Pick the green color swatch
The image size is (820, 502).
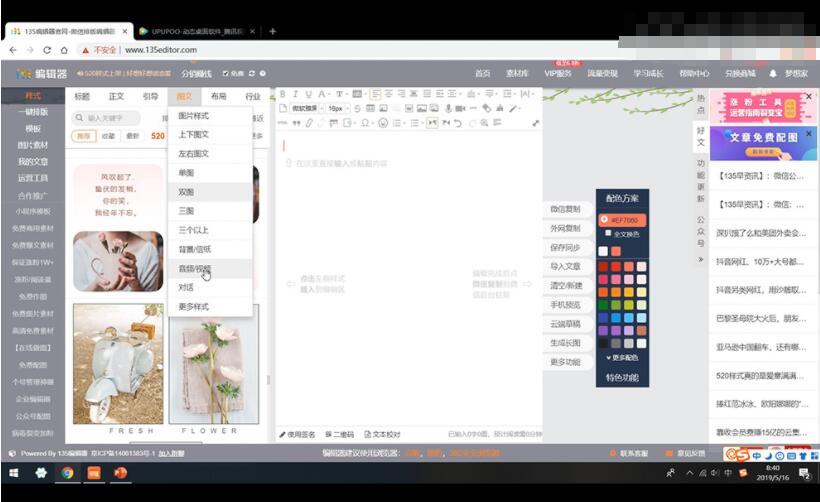click(603, 305)
